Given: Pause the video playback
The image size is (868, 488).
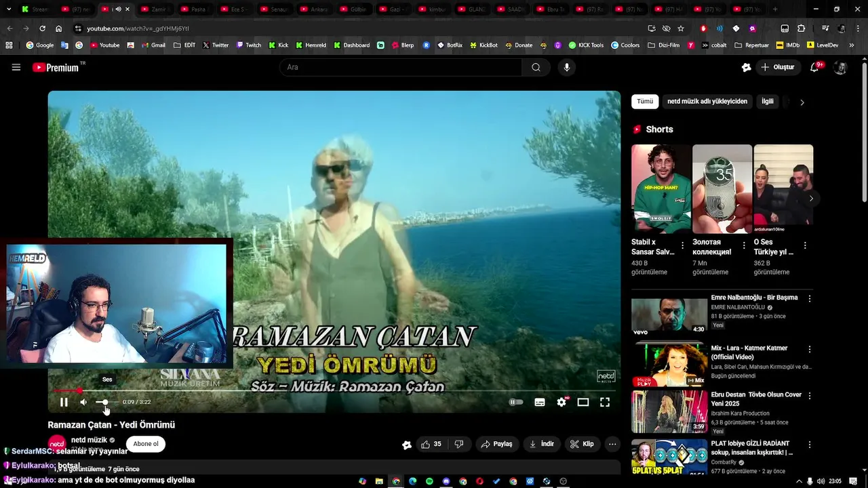Looking at the screenshot, I should [x=64, y=402].
